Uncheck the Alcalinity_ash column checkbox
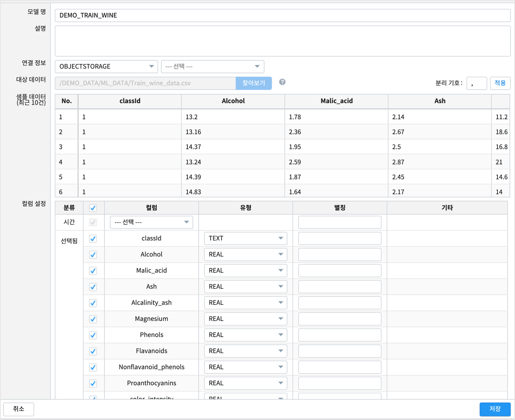 (93, 303)
